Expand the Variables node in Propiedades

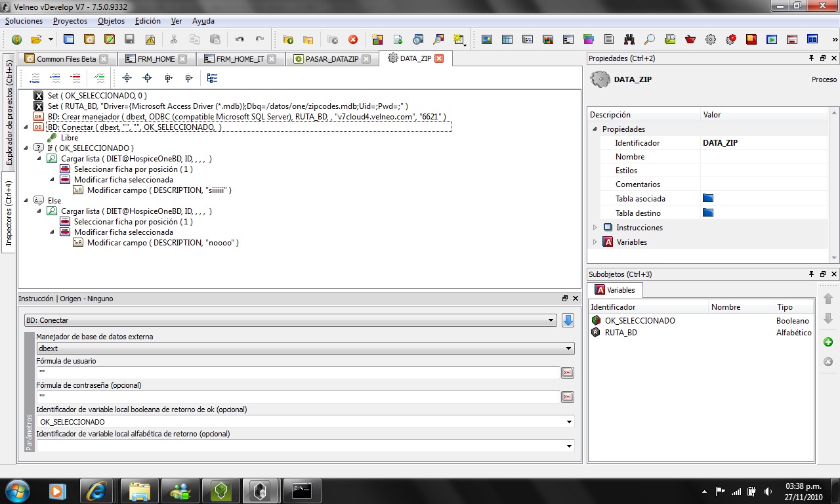coord(595,242)
